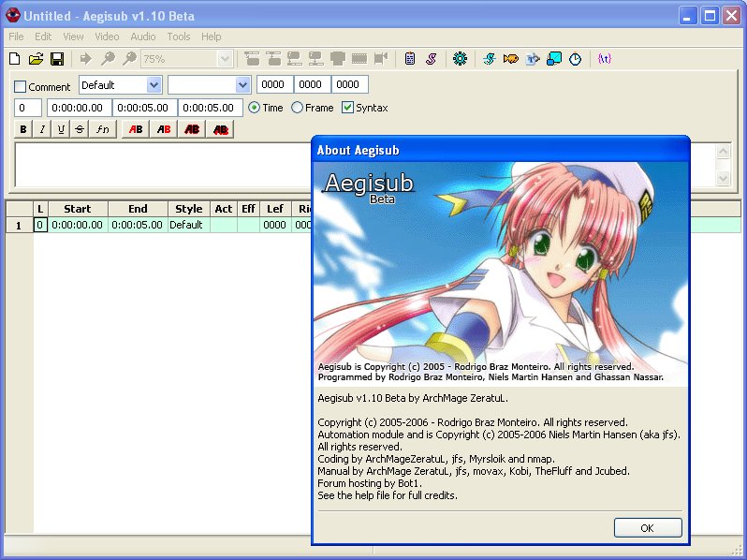This screenshot has height=560, width=747.
Task: Click the first primary color AB button
Action: (136, 129)
